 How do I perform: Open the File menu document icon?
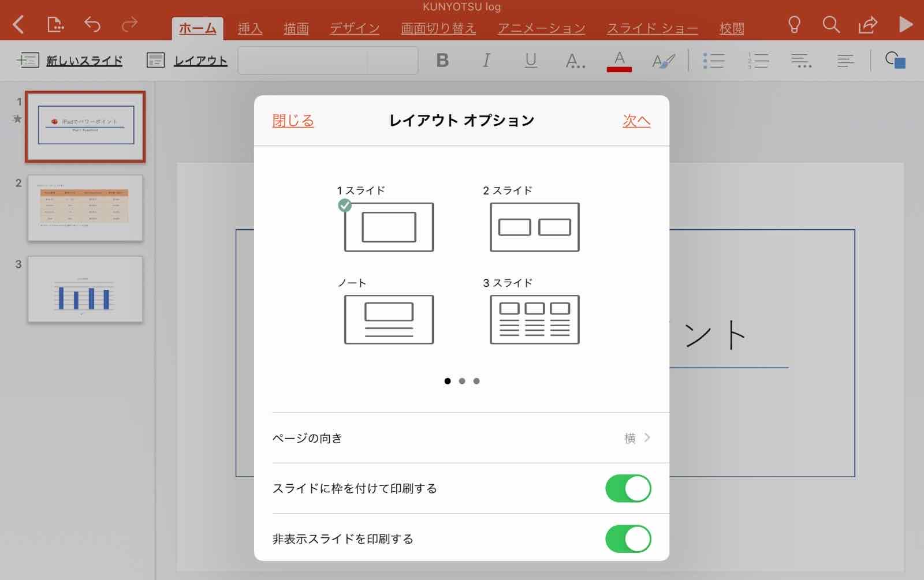pyautogui.click(x=55, y=24)
